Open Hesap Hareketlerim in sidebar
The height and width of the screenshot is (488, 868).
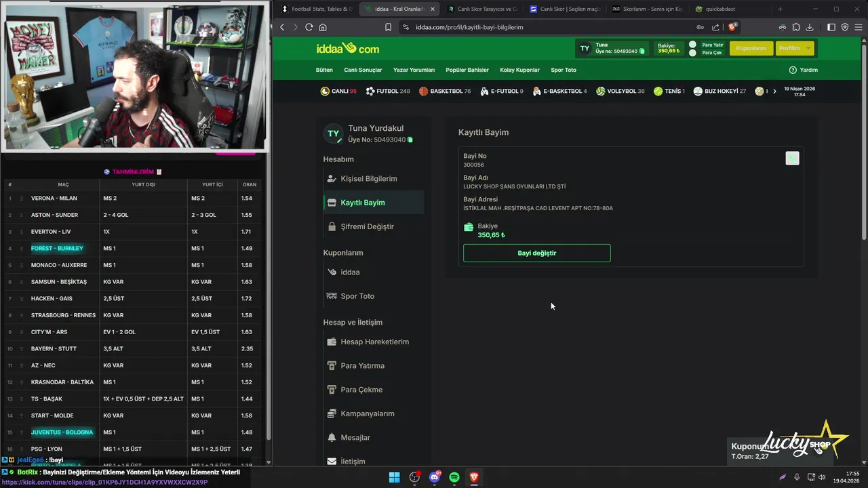[374, 342]
